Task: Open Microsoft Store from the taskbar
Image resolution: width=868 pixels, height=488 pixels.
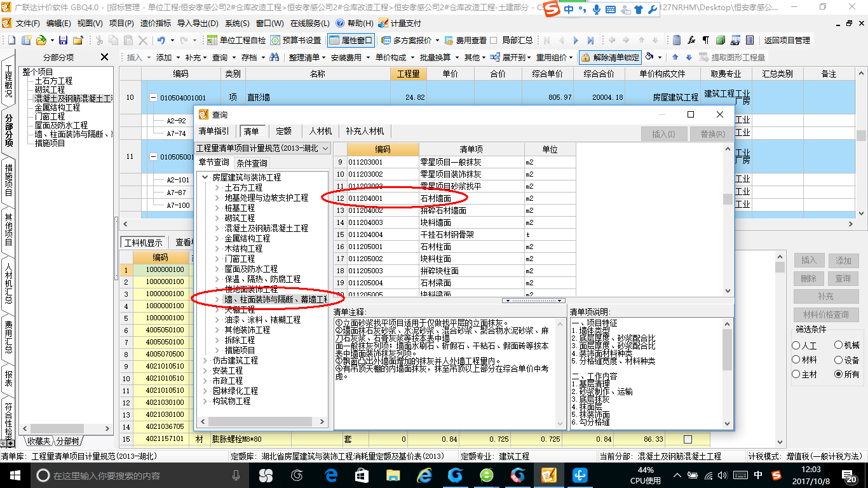Action: (x=362, y=475)
